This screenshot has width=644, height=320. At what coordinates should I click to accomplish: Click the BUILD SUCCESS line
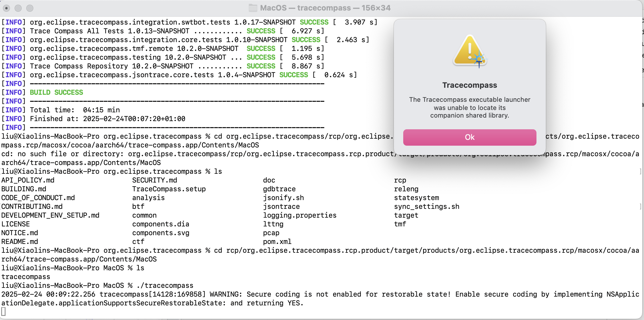click(x=56, y=92)
